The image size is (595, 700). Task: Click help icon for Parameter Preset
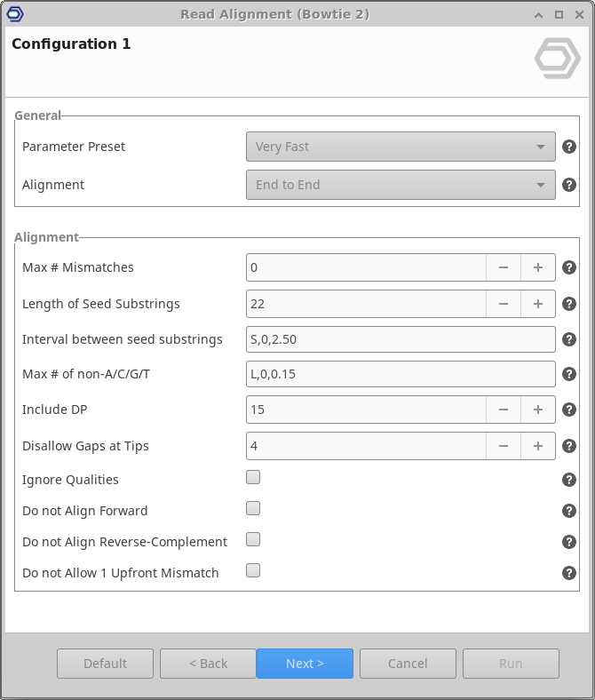pyautogui.click(x=569, y=147)
